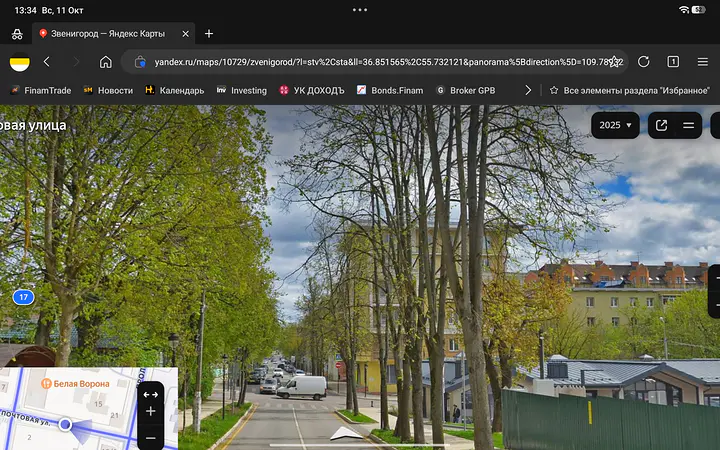Viewport: 720px width, 450px height.
Task: Click the three dots at top
Action: coord(360,10)
